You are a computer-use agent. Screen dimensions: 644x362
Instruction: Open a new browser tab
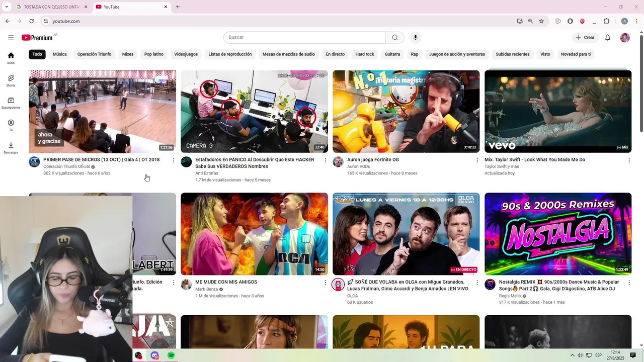point(178,7)
